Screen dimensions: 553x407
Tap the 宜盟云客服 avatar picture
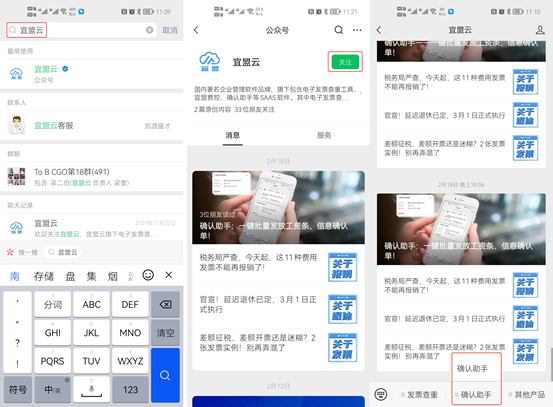click(x=17, y=126)
